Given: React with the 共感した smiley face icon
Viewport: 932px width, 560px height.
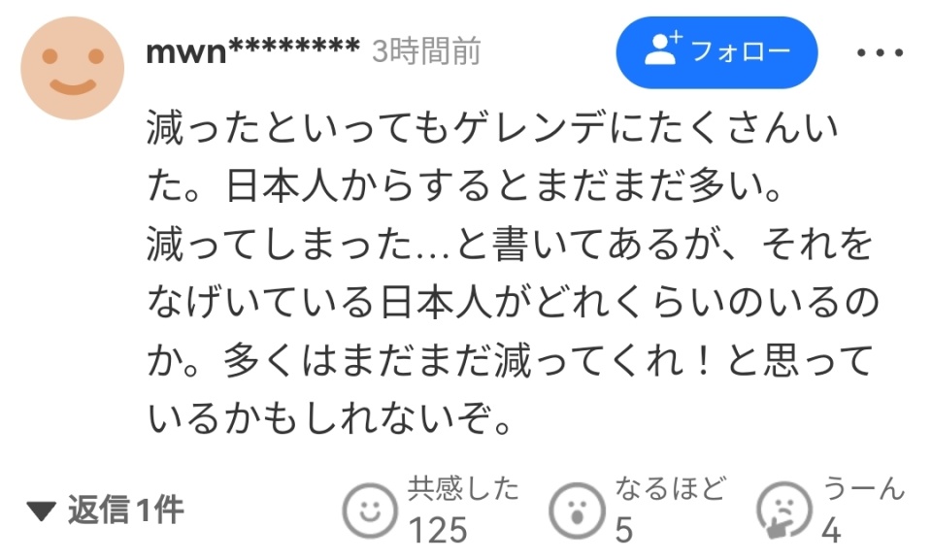Looking at the screenshot, I should pyautogui.click(x=370, y=511).
